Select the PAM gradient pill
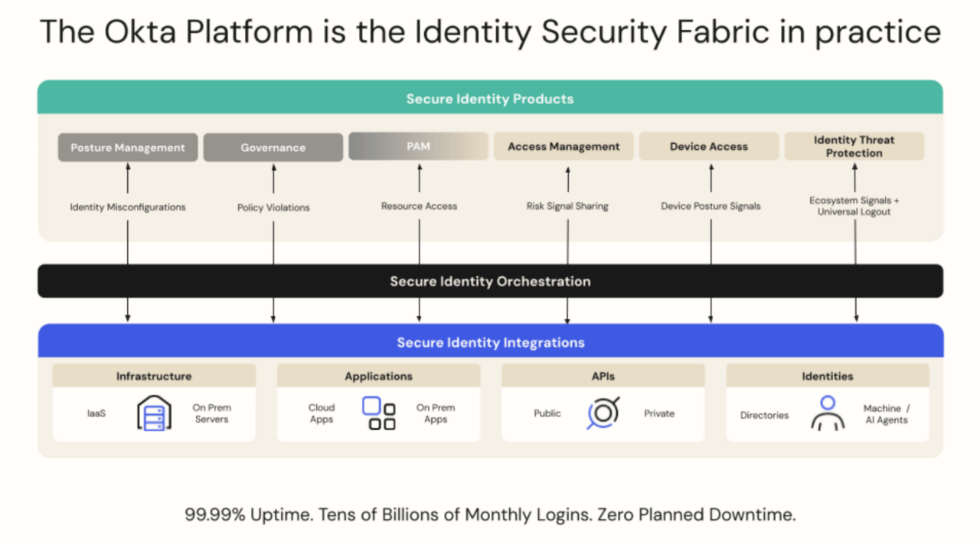The image size is (980, 555). click(x=418, y=146)
